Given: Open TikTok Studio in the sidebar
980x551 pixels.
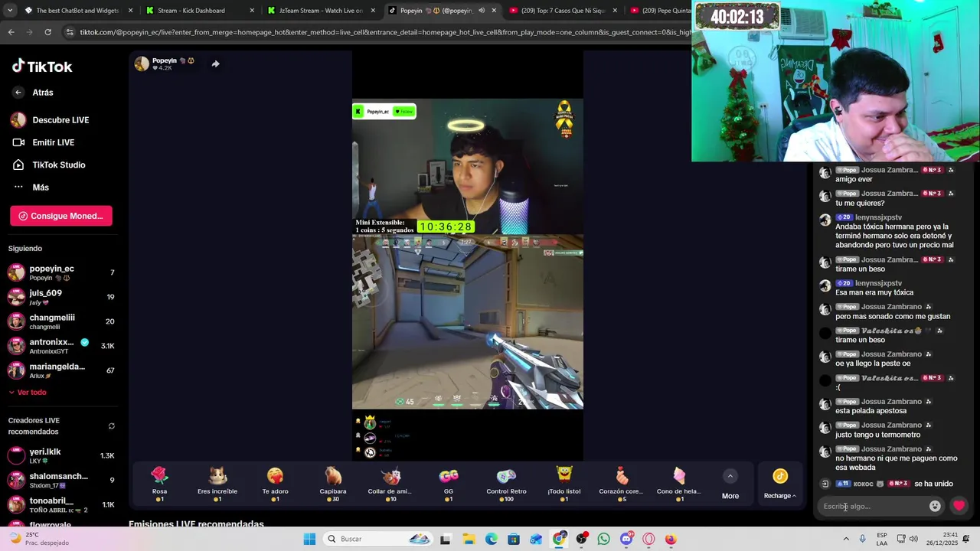Looking at the screenshot, I should point(49,165).
